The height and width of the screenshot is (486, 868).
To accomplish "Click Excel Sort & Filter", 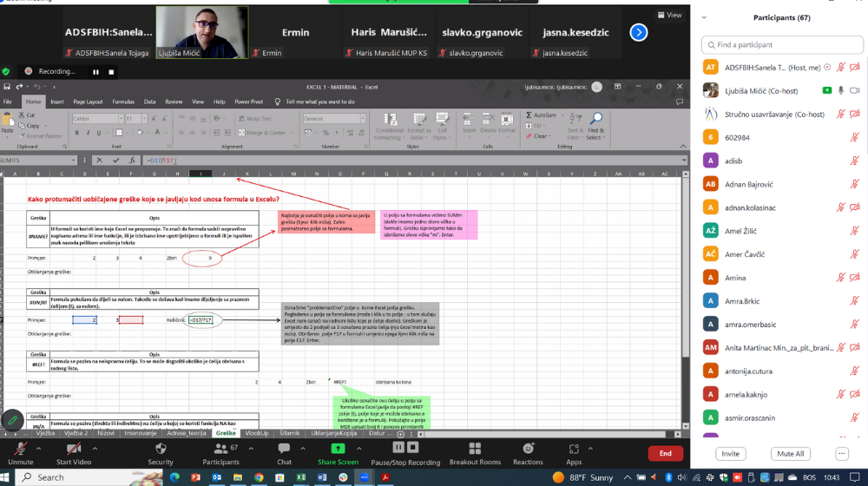I will (575, 127).
